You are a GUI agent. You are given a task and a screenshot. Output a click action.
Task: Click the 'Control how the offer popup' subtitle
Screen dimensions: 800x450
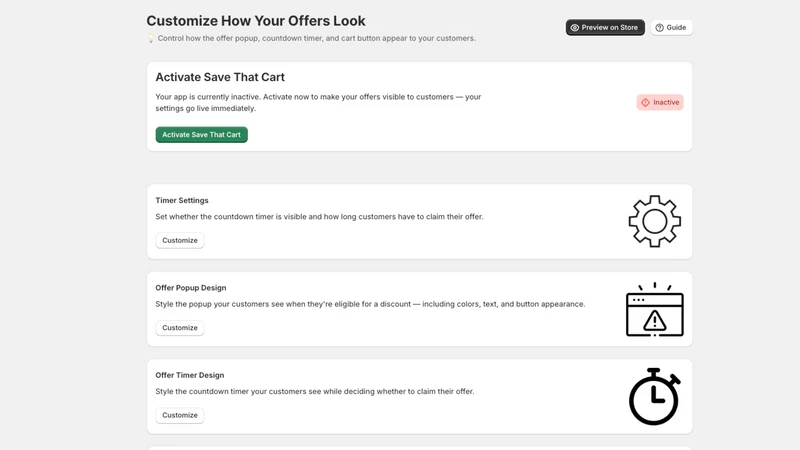(316, 38)
